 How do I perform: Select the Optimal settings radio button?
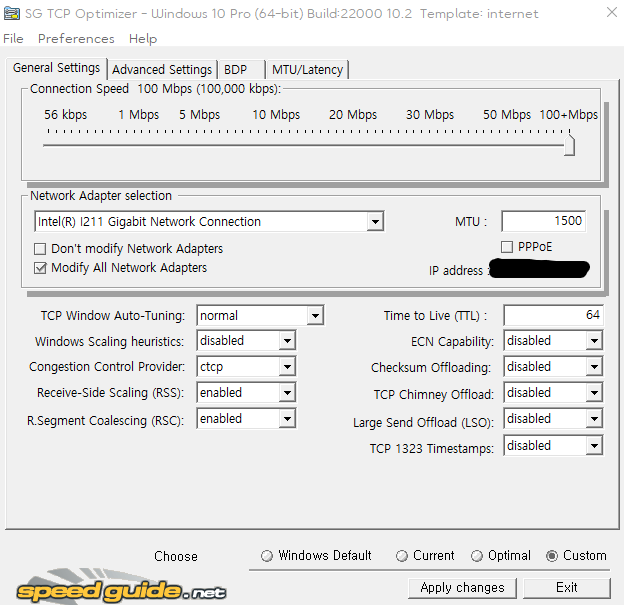(x=476, y=556)
